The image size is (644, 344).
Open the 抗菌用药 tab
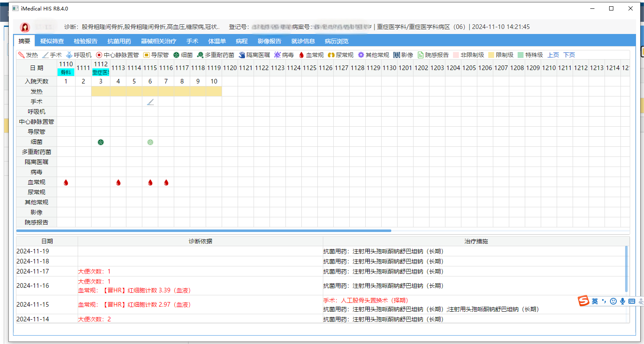pyautogui.click(x=119, y=41)
